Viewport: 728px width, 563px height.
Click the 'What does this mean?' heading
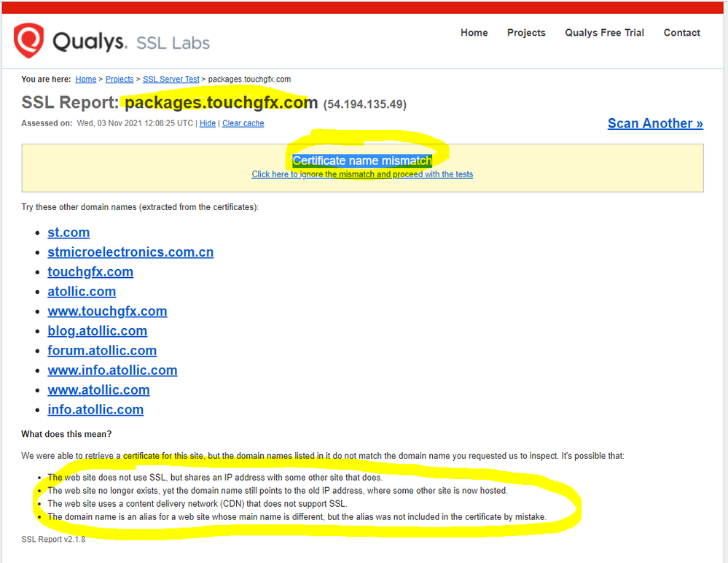tap(66, 434)
